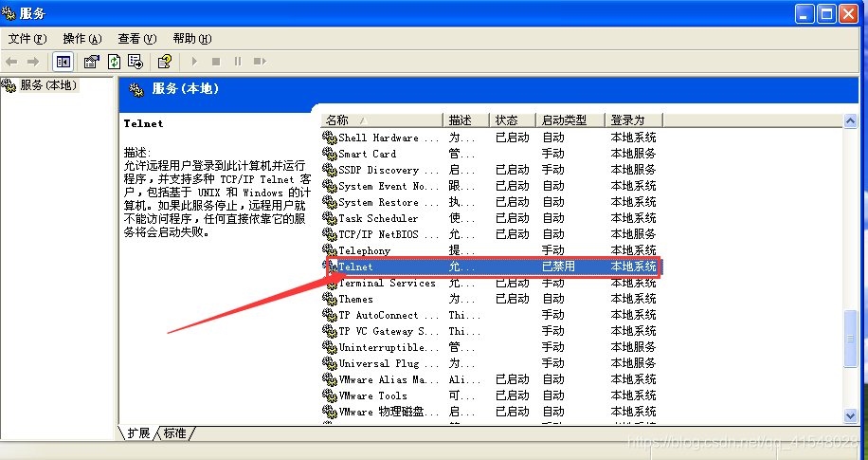Viewport: 868px width, 460px height.
Task: Click the Start Service play button
Action: (x=194, y=62)
